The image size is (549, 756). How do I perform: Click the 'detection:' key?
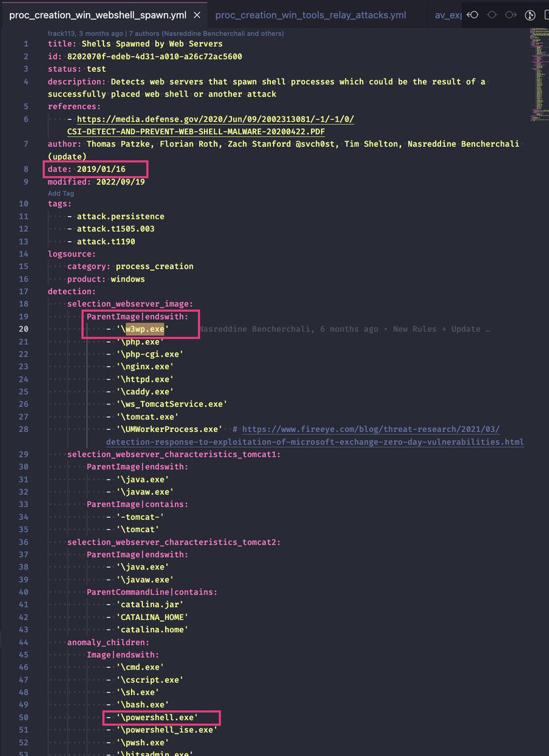click(x=72, y=292)
